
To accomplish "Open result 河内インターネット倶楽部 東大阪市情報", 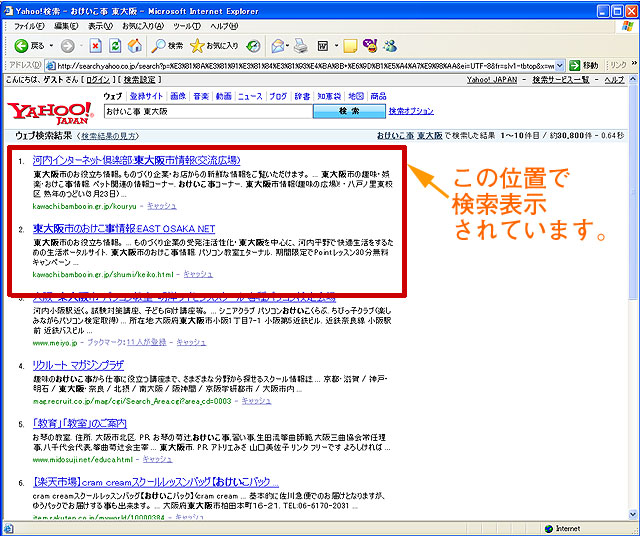I will click(x=137, y=160).
